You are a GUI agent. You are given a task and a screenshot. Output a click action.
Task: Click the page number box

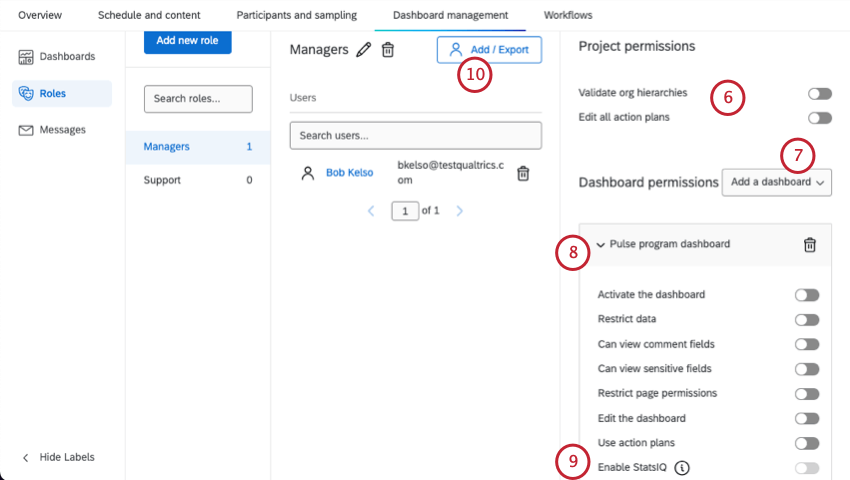click(x=405, y=211)
